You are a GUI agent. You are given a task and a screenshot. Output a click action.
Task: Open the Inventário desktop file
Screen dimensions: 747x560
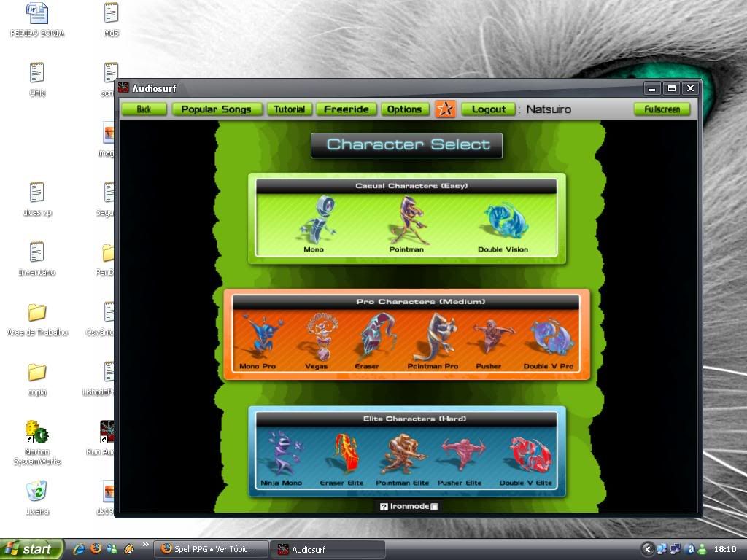click(x=37, y=259)
